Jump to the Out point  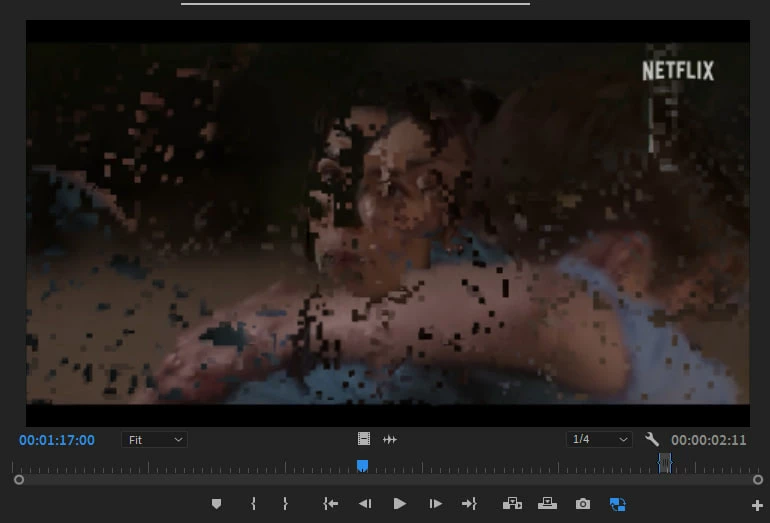point(469,503)
